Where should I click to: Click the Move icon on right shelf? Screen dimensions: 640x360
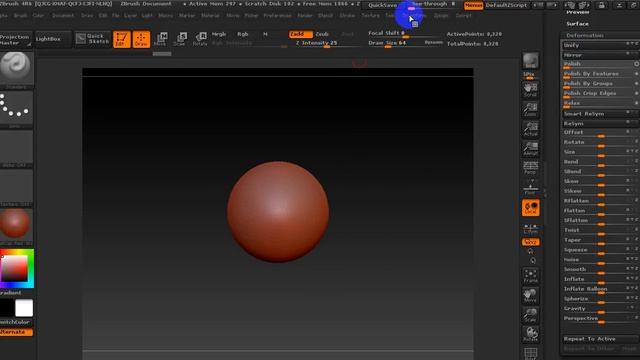click(531, 296)
